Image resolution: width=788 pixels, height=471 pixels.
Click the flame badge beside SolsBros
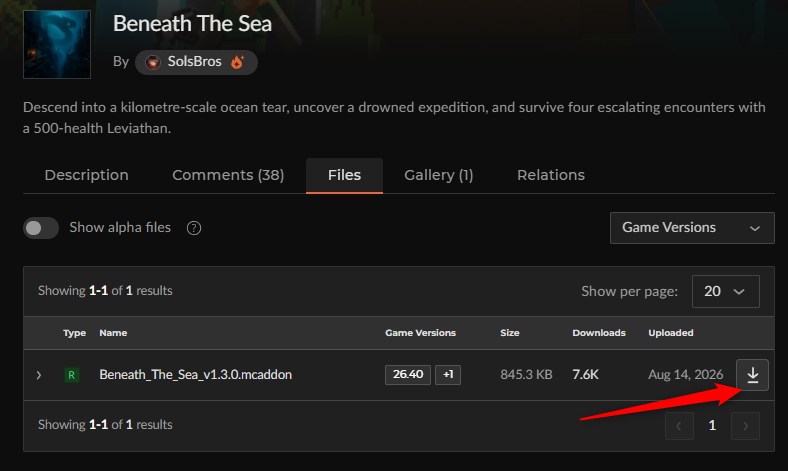237,62
